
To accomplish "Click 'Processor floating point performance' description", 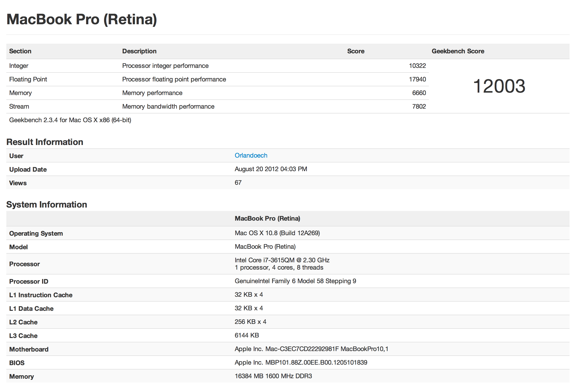I will coord(174,79).
